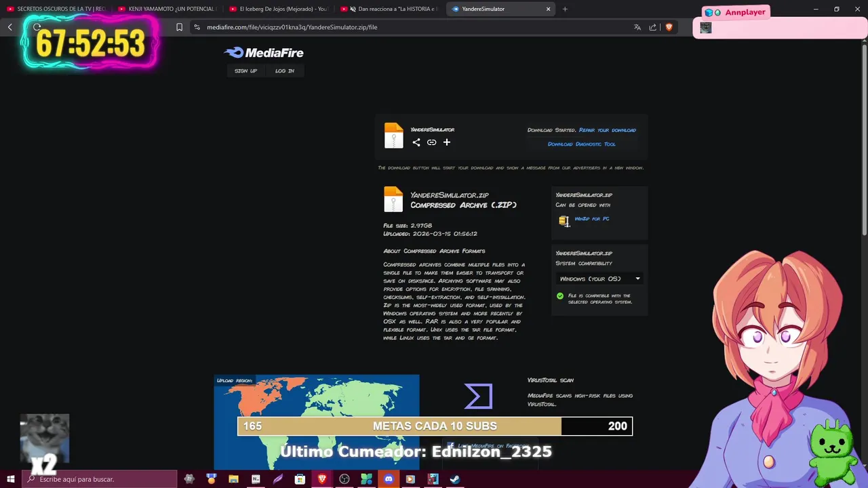Click the upload region world map

coord(317,422)
